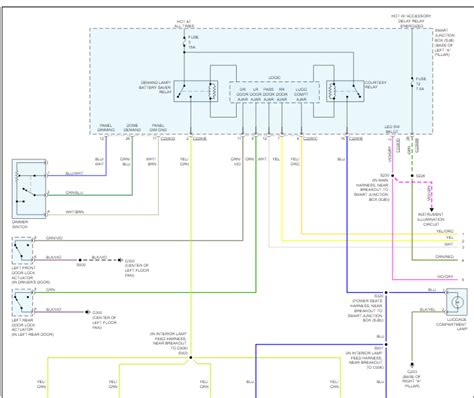The width and height of the screenshot is (474, 398).
Task: Click the 'COURTESY RELAY' label
Action: [375, 85]
